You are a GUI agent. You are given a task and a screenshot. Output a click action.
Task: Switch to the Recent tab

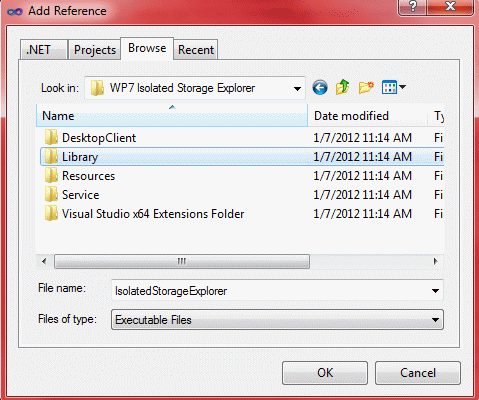tap(196, 50)
